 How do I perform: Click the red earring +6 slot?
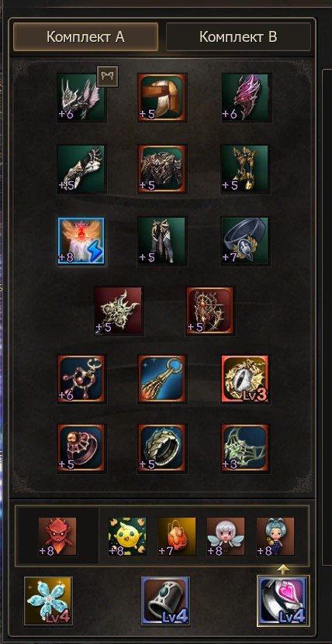pos(81,379)
